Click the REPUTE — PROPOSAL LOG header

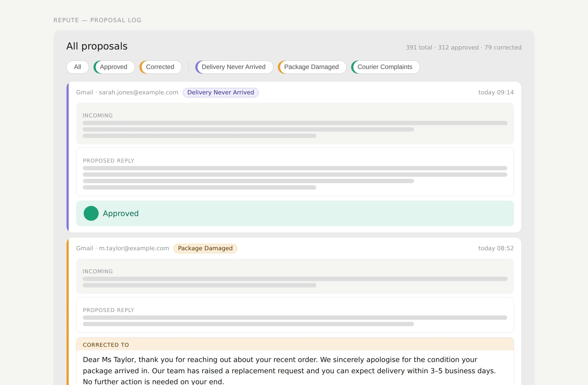(x=97, y=20)
